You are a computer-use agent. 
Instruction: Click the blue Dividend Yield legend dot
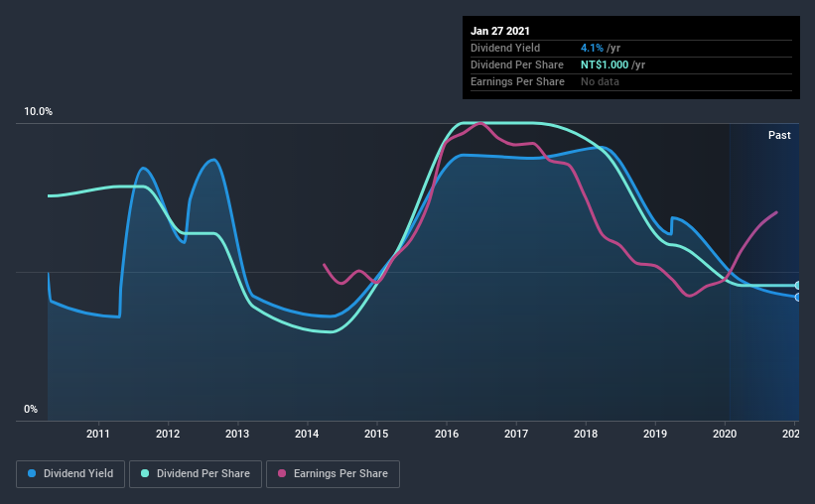pos(32,473)
